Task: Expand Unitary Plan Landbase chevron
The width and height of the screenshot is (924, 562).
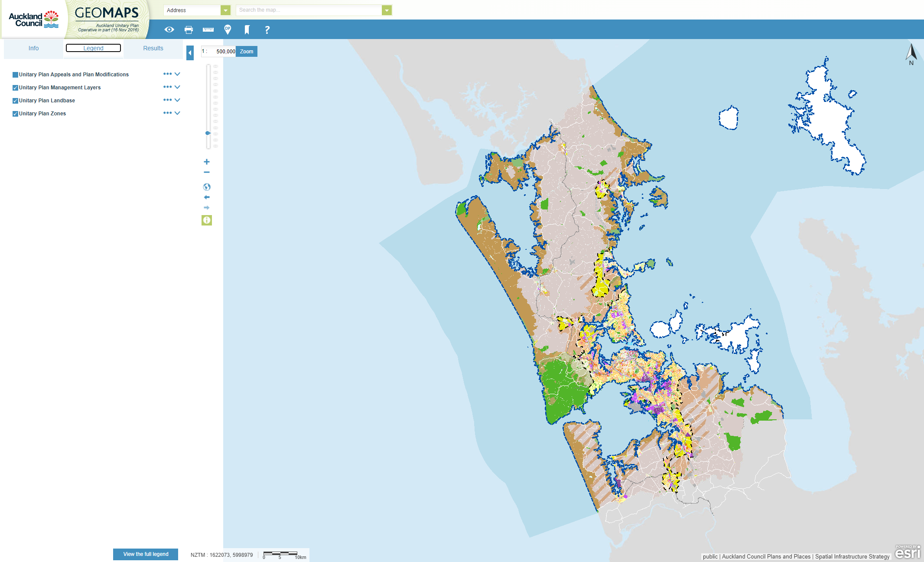Action: coord(177,100)
